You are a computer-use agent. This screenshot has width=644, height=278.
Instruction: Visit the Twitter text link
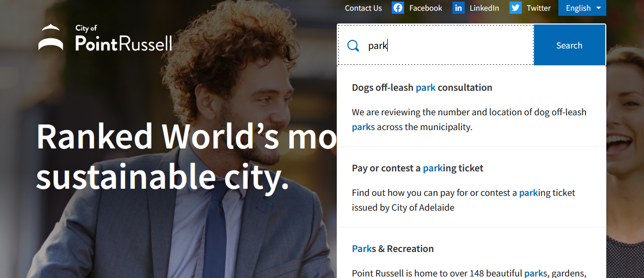[539, 8]
